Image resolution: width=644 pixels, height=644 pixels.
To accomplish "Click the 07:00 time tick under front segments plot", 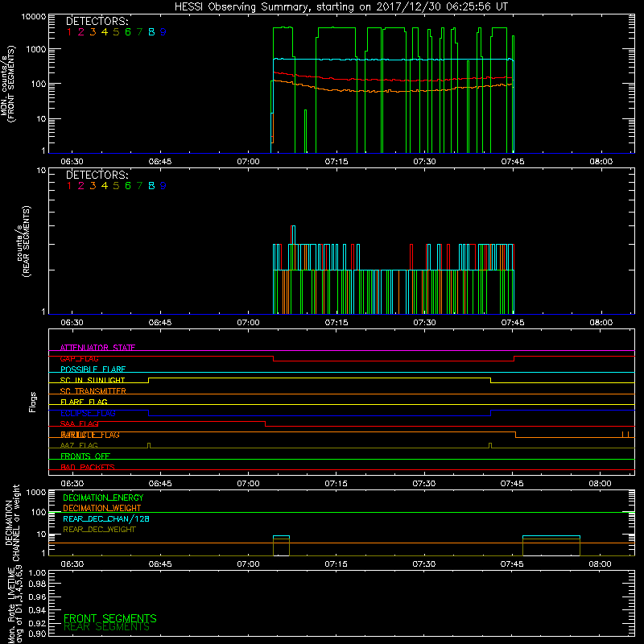I will (248, 162).
